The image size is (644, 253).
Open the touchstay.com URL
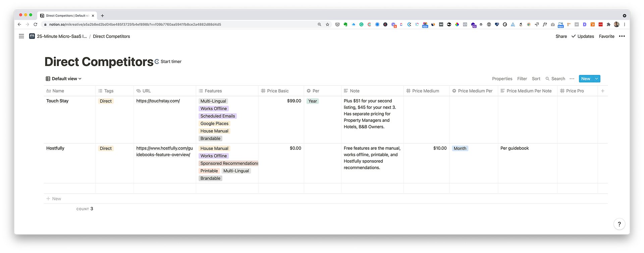coord(158,101)
